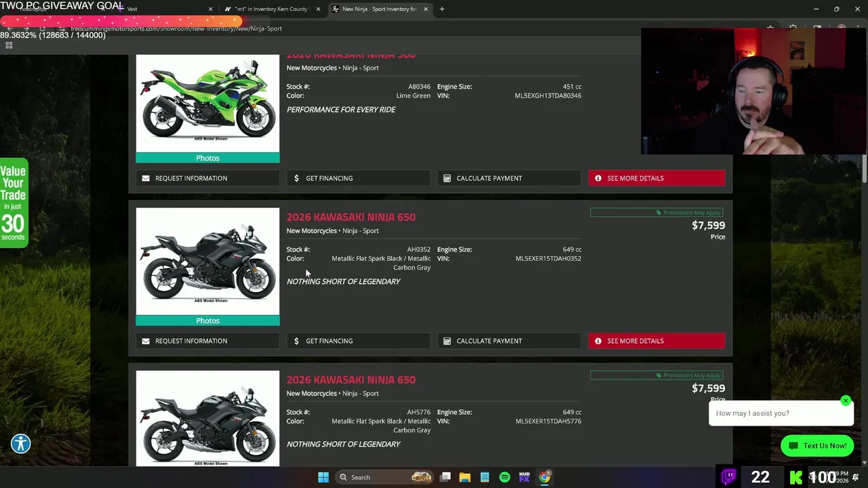The image size is (868, 488).
Task: Close the chat assist popup
Action: point(846,401)
